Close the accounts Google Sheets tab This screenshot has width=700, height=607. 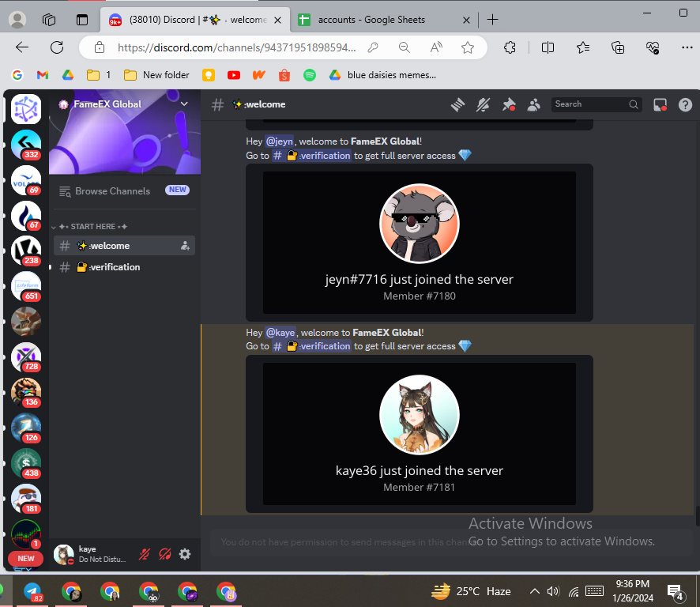pyautogui.click(x=466, y=20)
